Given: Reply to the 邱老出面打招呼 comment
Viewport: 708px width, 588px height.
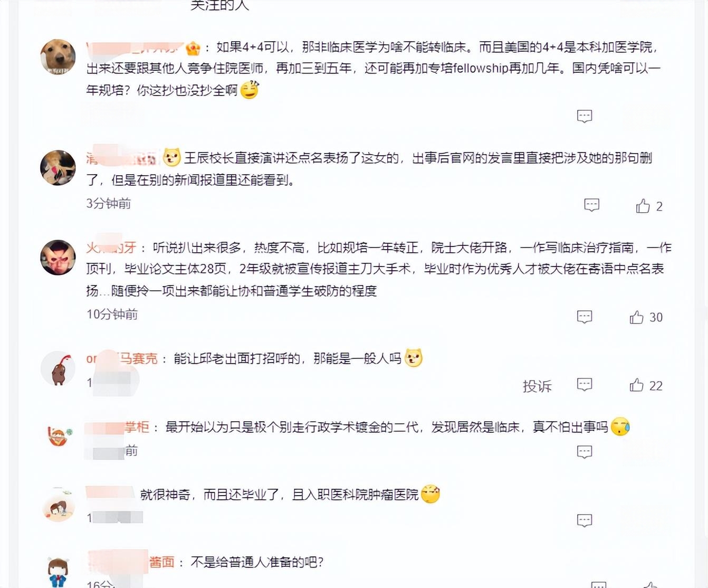Looking at the screenshot, I should 584,385.
